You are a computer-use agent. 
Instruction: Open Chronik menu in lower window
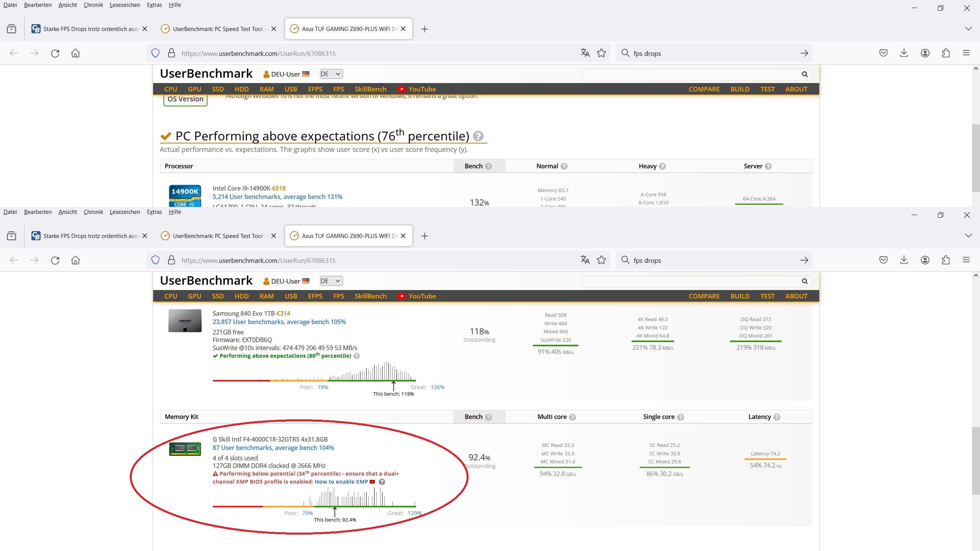tap(93, 212)
